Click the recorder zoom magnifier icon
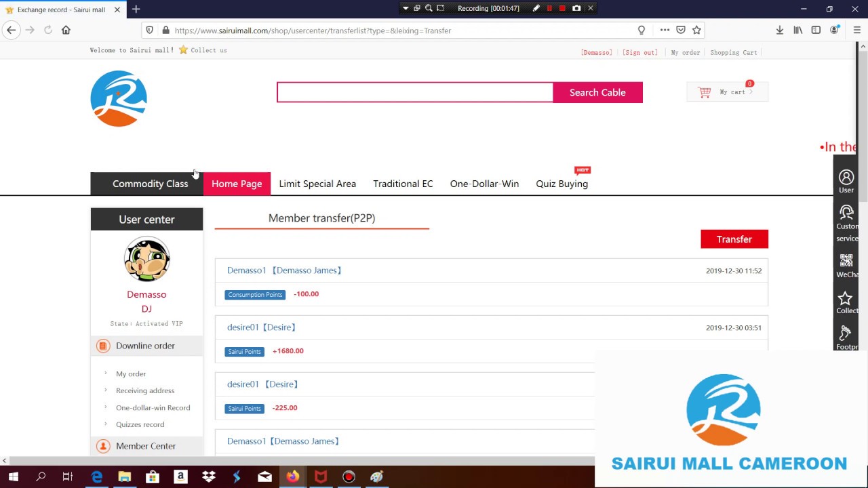868x488 pixels. coord(429,8)
